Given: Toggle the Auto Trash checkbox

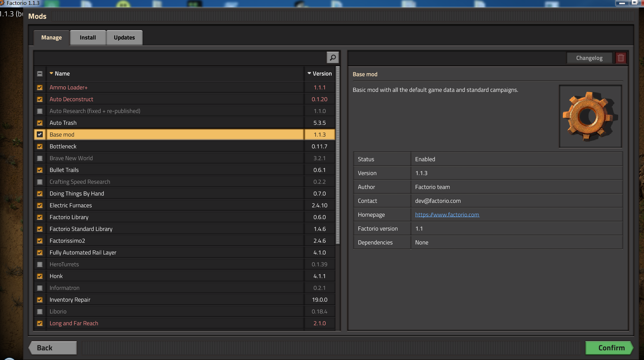Looking at the screenshot, I should point(40,123).
